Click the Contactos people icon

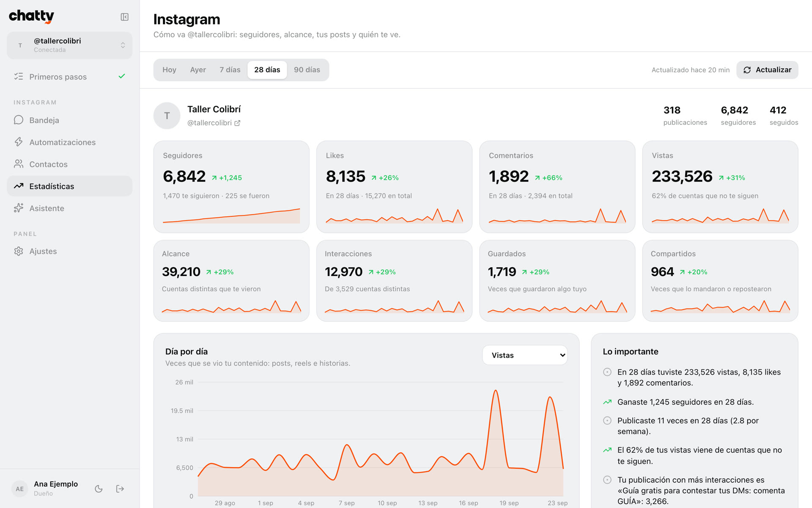(x=19, y=164)
